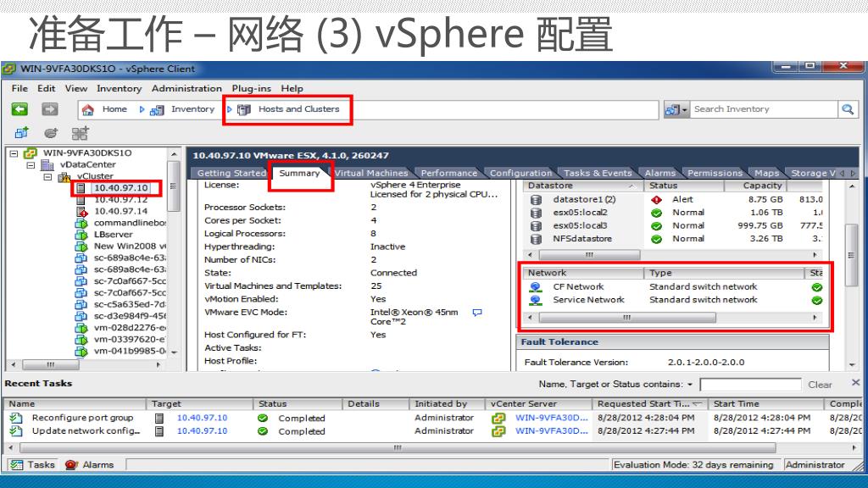Click the Search Inventory field
This screenshot has width=868, height=488.
pyautogui.click(x=764, y=109)
